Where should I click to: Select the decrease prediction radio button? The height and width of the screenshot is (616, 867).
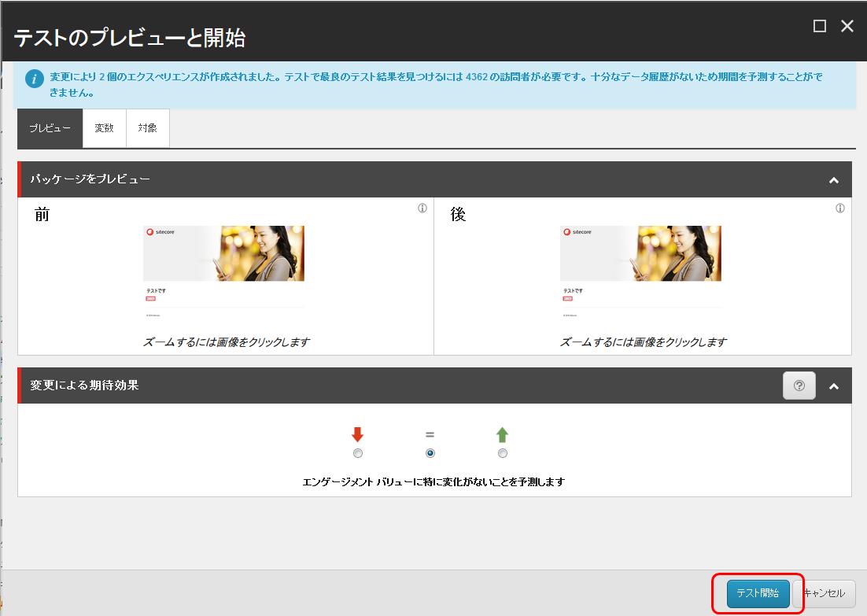tap(358, 452)
